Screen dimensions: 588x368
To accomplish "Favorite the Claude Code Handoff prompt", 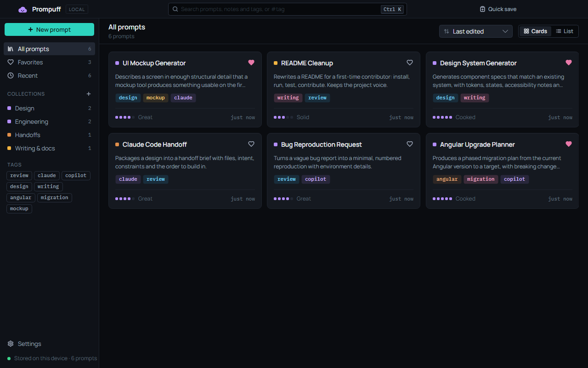I will click(251, 144).
